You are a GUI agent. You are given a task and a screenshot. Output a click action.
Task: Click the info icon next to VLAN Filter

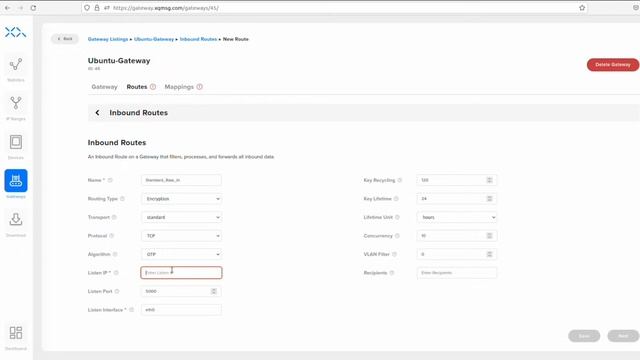click(x=395, y=254)
